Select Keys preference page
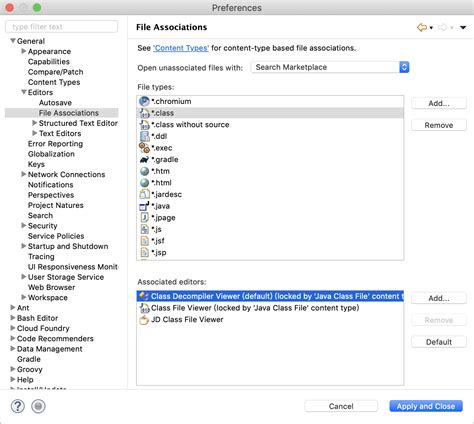Image resolution: width=474 pixels, height=424 pixels. (36, 164)
